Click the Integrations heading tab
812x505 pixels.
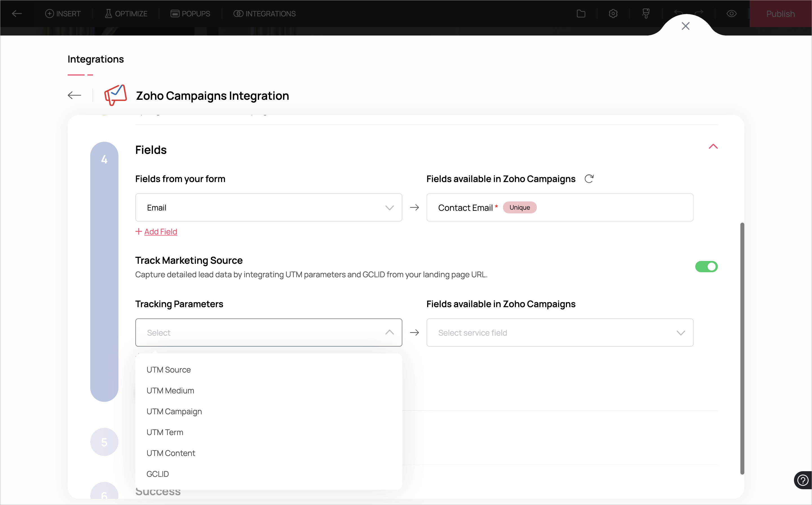96,59
